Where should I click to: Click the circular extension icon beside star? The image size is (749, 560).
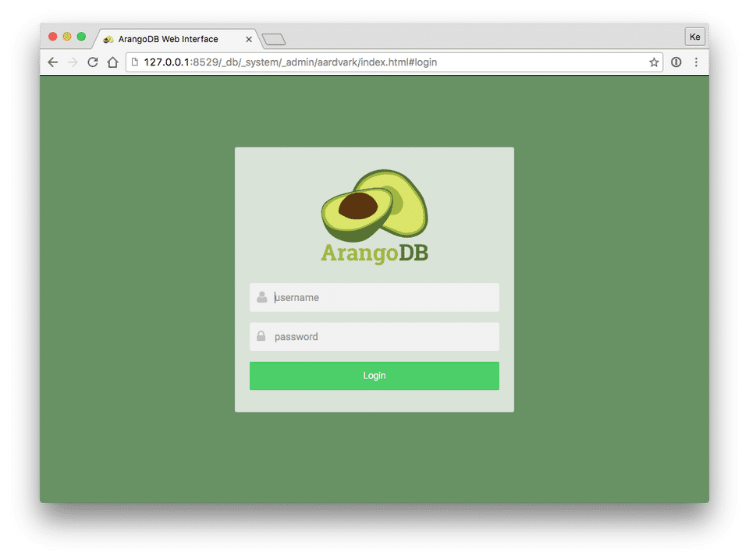tap(676, 62)
